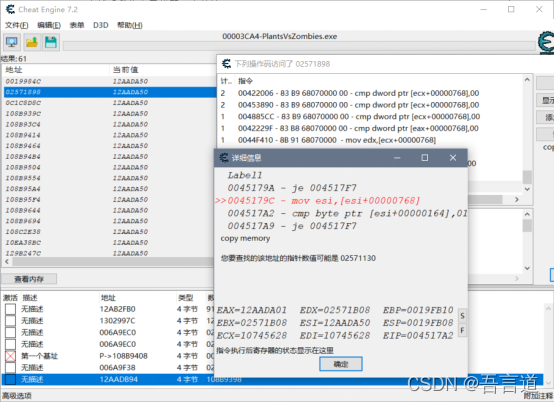The image size is (554, 403).
Task: Click 附加注释 at bottom right
Action: pyautogui.click(x=538, y=396)
